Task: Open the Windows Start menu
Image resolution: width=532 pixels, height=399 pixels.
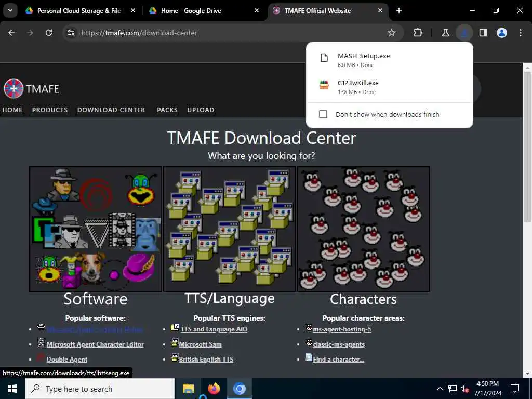Action: click(12, 389)
